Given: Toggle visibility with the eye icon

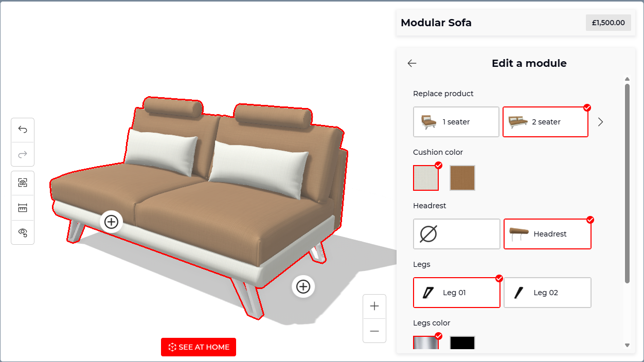Looking at the screenshot, I should [x=23, y=232].
